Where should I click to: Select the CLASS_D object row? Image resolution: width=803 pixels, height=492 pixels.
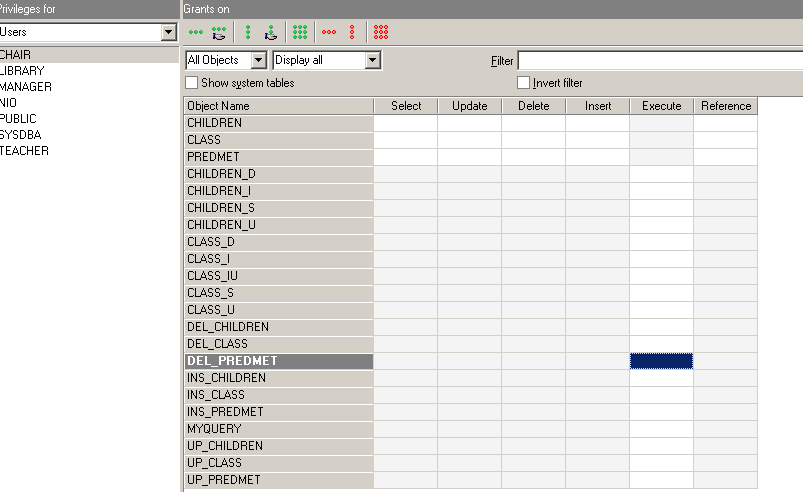(x=279, y=242)
